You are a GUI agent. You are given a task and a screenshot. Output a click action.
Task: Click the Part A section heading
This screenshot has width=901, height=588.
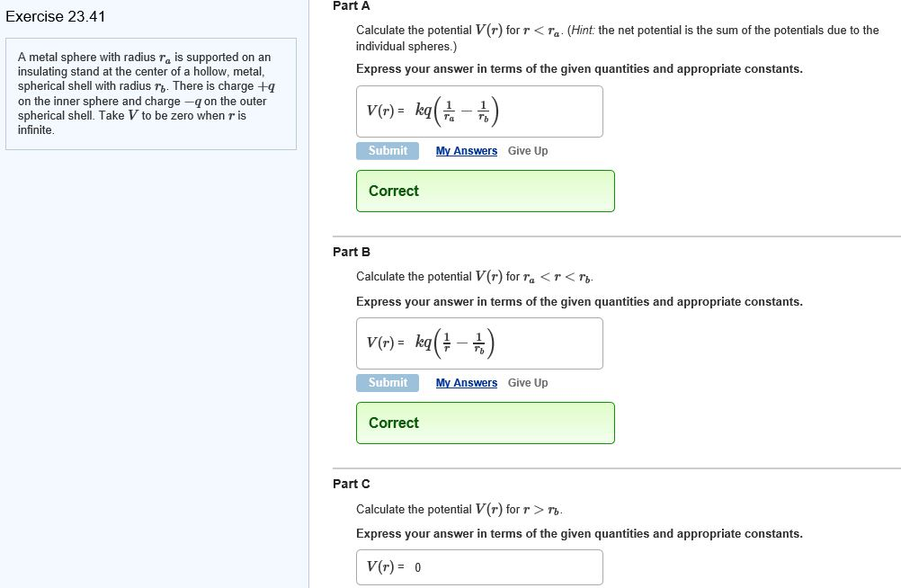coord(351,5)
